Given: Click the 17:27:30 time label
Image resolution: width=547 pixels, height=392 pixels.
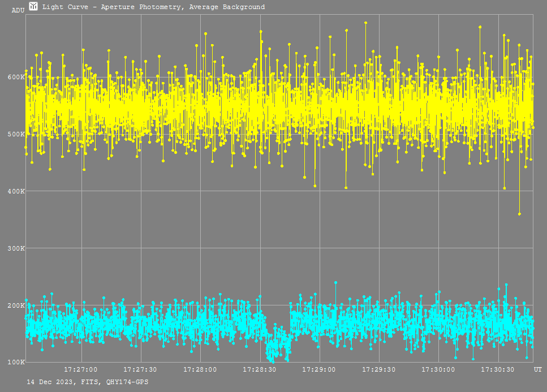Looking at the screenshot, I should [x=140, y=370].
